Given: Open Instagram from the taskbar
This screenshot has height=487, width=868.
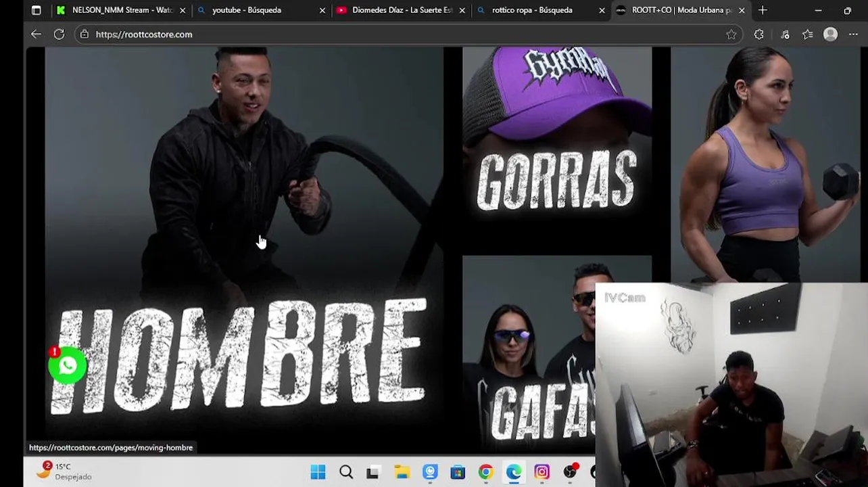Looking at the screenshot, I should [x=541, y=472].
